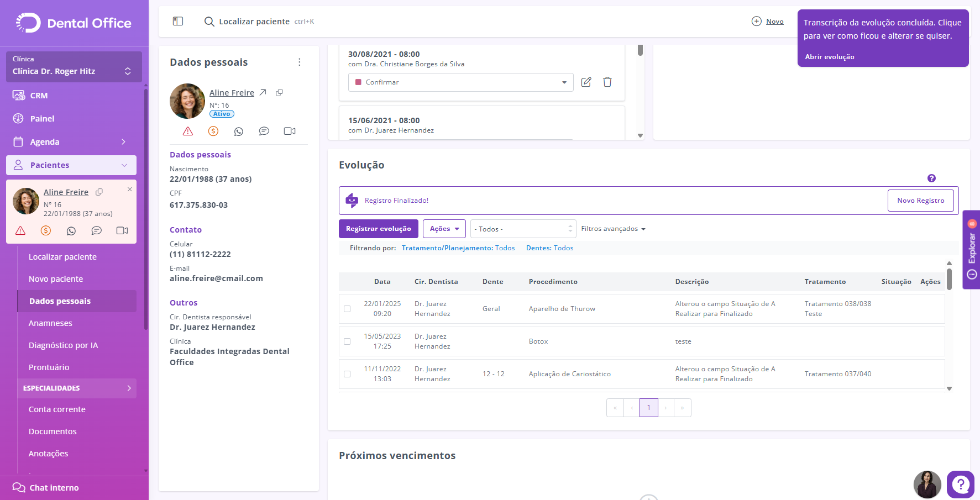980x500 pixels.
Task: Open Localizar paciente menu item
Action: [x=62, y=257]
